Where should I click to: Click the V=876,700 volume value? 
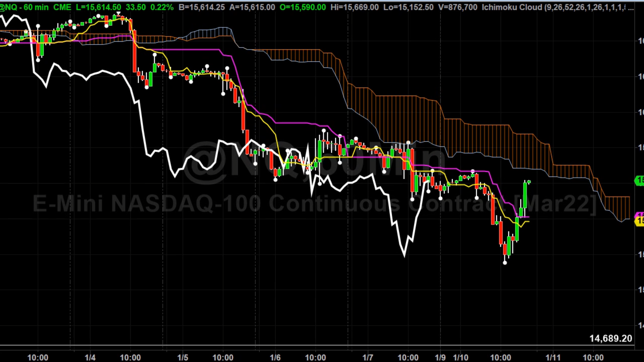pyautogui.click(x=458, y=7)
